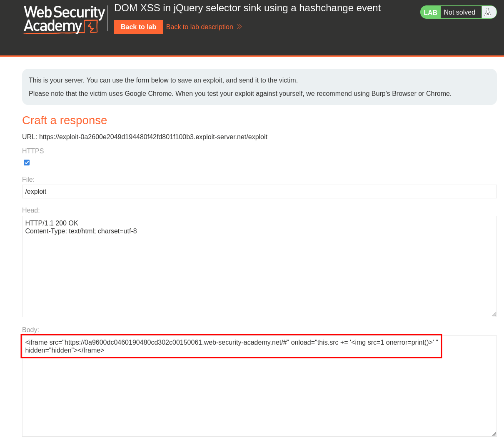Click the green LAB status badge

pos(430,13)
